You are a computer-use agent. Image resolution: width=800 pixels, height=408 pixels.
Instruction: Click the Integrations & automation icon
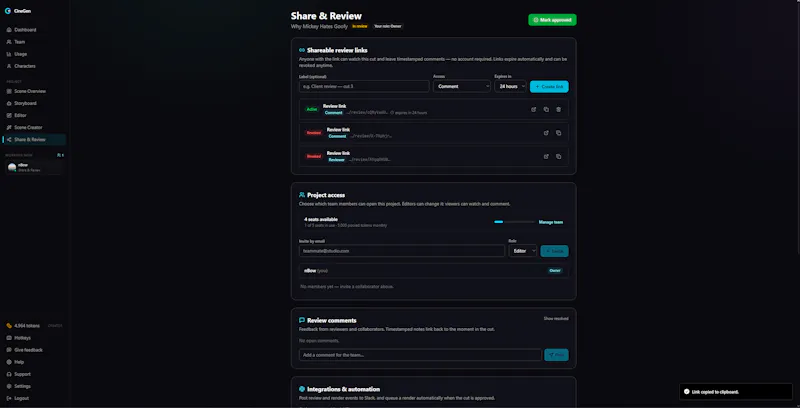click(x=302, y=390)
